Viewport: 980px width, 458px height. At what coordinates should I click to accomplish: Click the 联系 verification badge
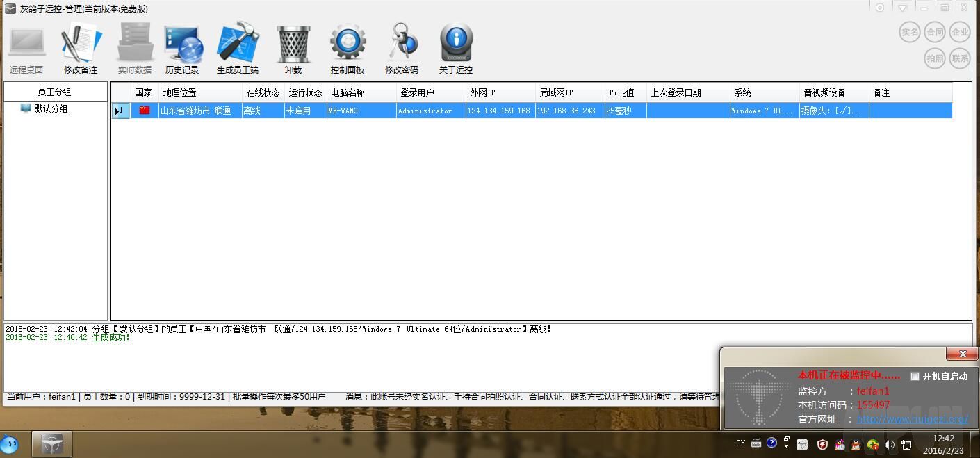pos(960,58)
